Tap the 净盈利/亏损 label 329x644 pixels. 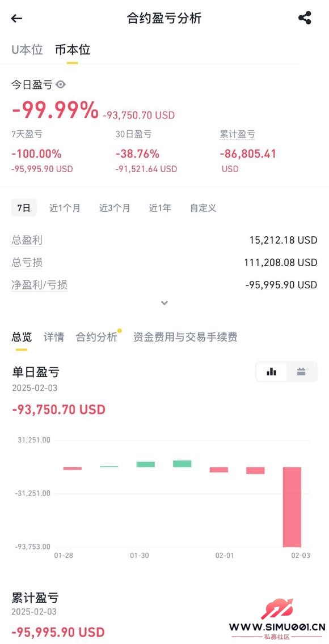[x=40, y=285]
